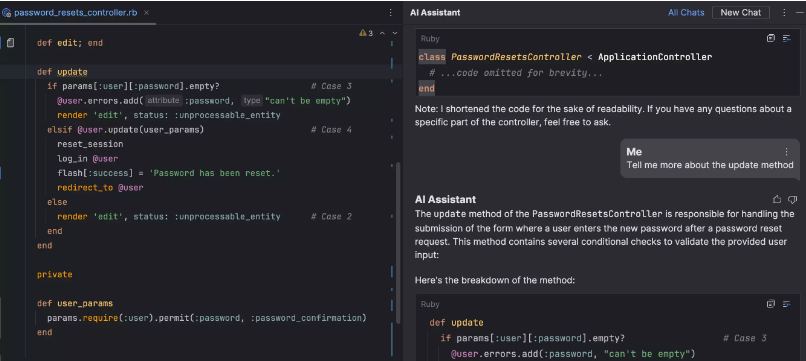Open All Chats list in AI Assistant
806x361 pixels.
[x=686, y=13]
